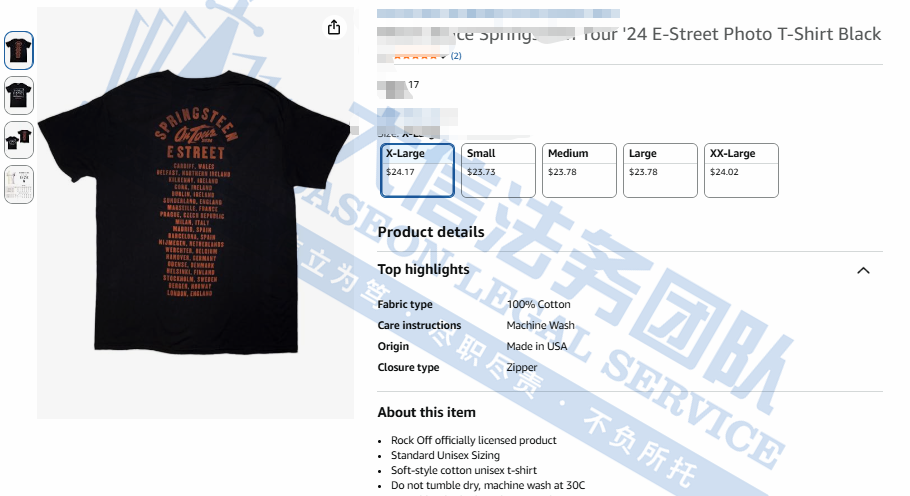Click the Top highlights heading
The width and height of the screenshot is (910, 496).
tap(424, 269)
